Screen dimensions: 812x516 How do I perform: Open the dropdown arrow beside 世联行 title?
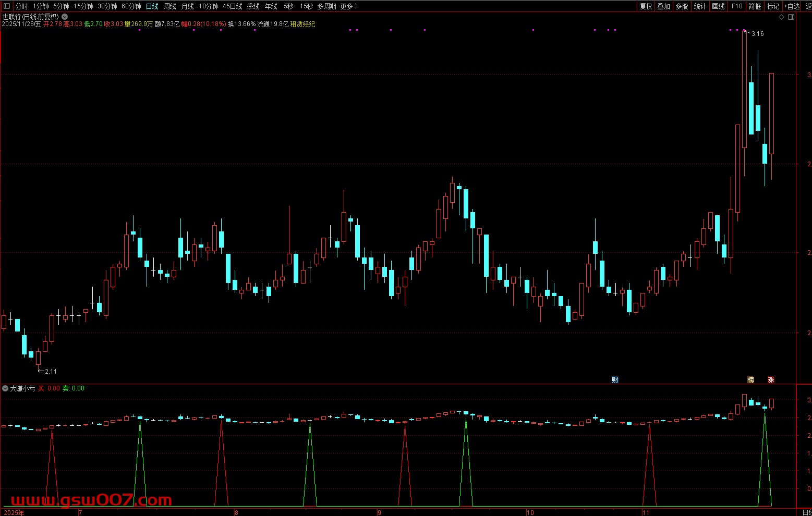tap(65, 17)
